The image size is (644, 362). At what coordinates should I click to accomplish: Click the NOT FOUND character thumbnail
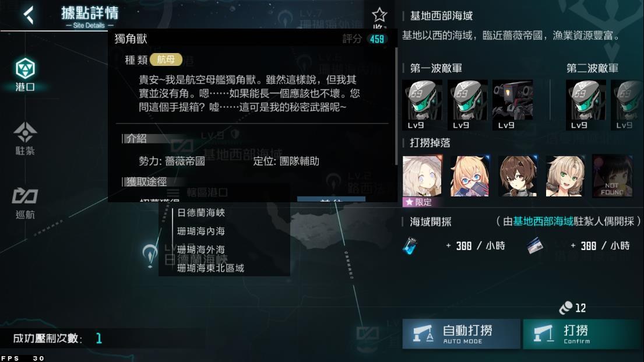(x=613, y=176)
